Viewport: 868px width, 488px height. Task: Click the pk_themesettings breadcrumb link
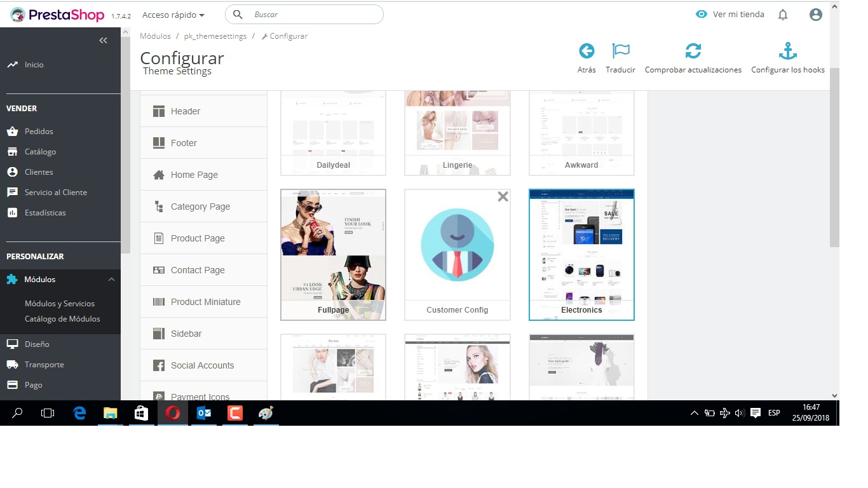[x=215, y=36]
